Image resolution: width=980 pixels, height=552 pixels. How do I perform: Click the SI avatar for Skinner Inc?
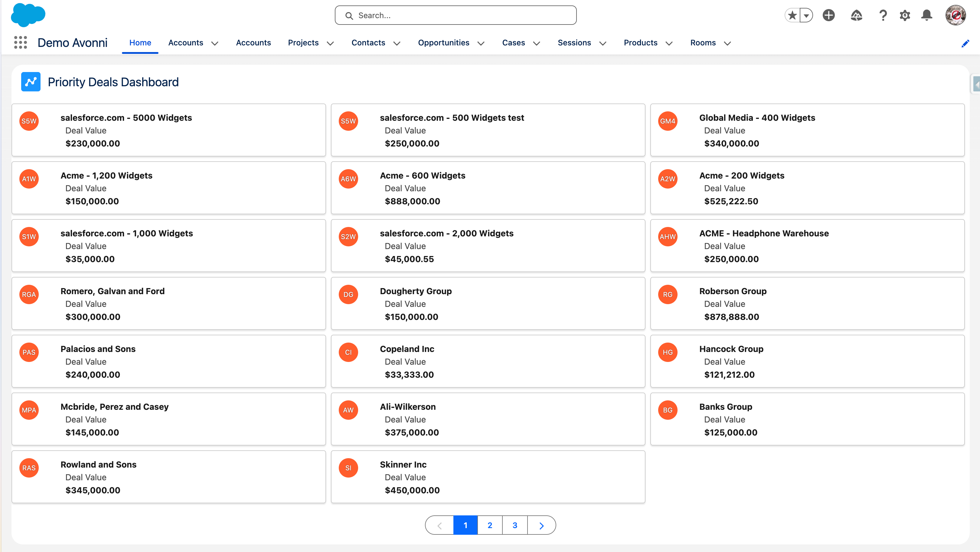tap(348, 468)
